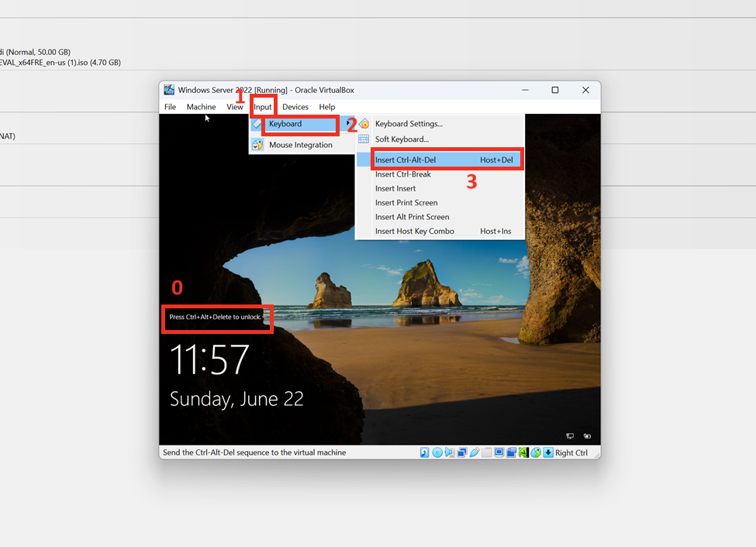Image resolution: width=756 pixels, height=547 pixels.
Task: Click the Soft Keyboard icon
Action: point(364,139)
